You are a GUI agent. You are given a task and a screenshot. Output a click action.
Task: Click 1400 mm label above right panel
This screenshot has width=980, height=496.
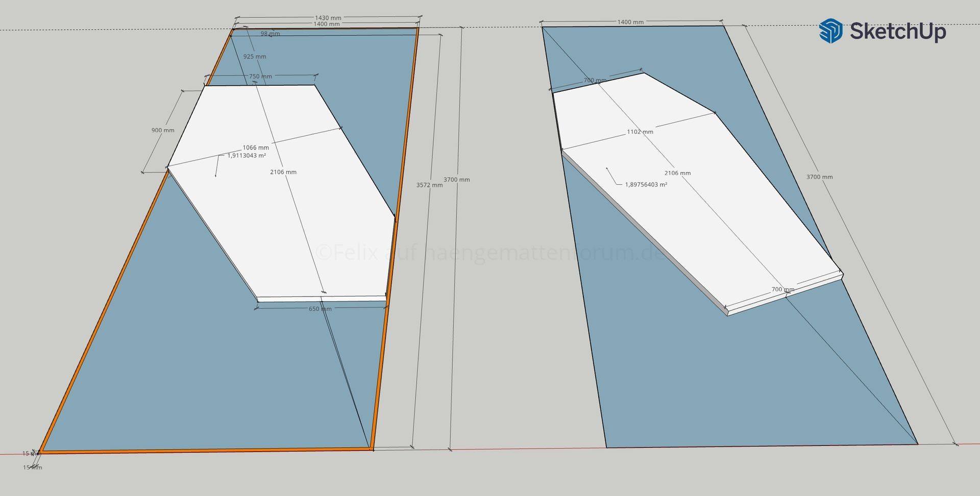pos(630,22)
